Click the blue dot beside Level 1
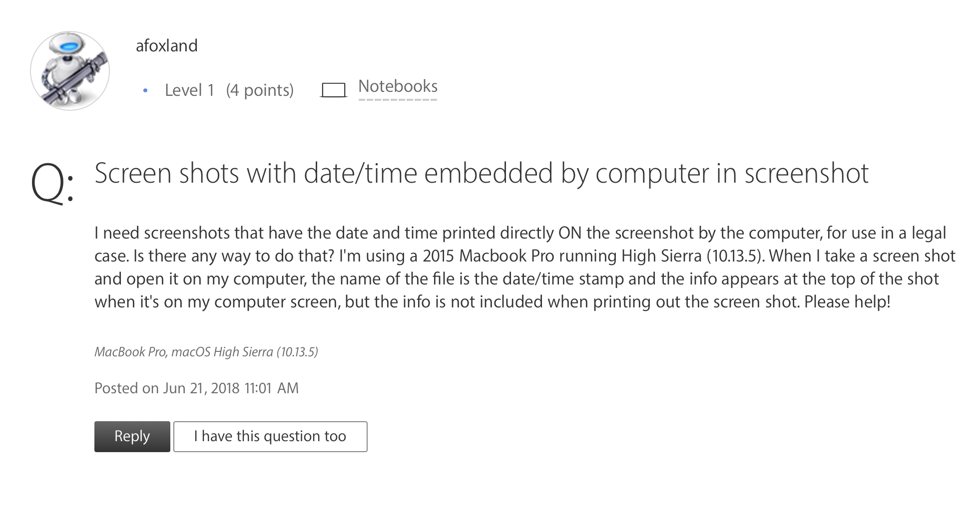Screen dimensions: 980x524 click(145, 91)
